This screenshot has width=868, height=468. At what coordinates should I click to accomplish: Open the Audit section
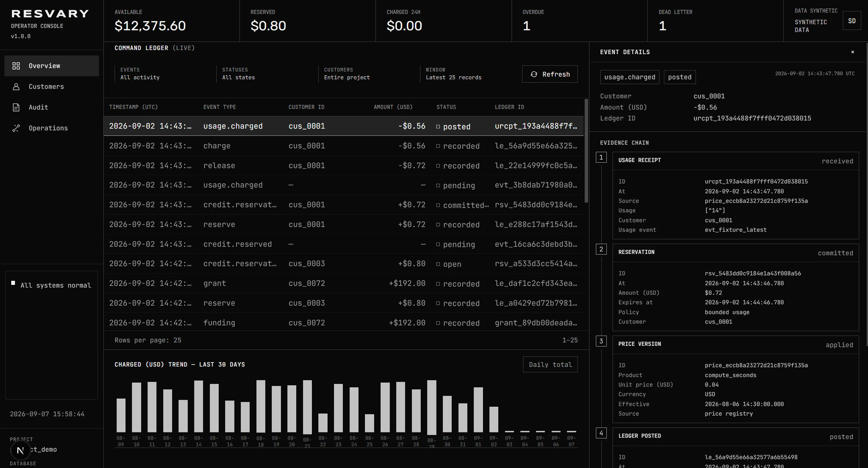tap(52, 107)
